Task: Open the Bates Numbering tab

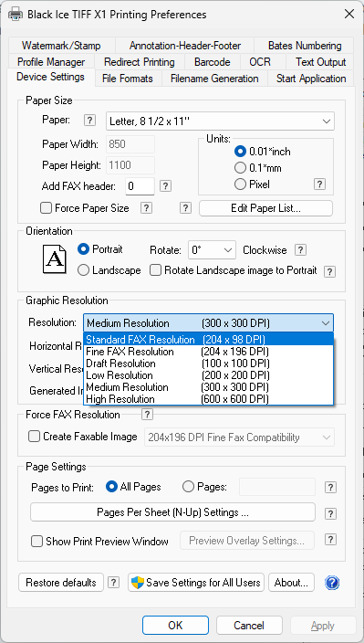Action: [305, 46]
